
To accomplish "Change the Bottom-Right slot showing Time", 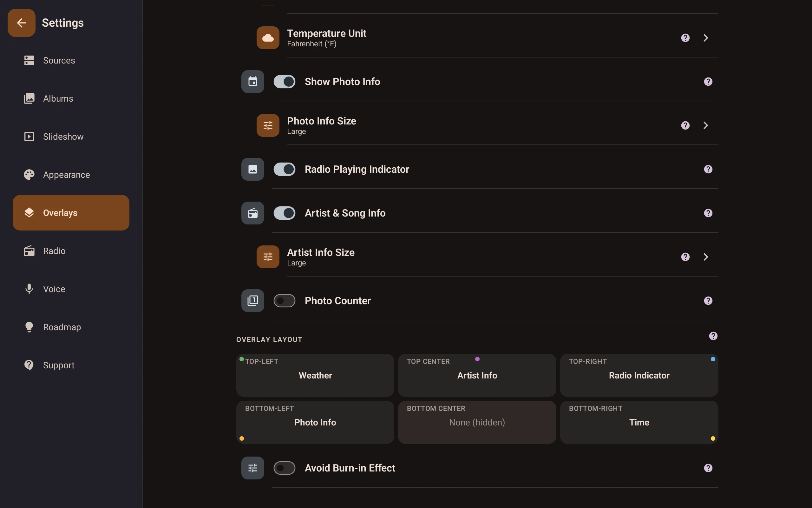I will click(639, 422).
